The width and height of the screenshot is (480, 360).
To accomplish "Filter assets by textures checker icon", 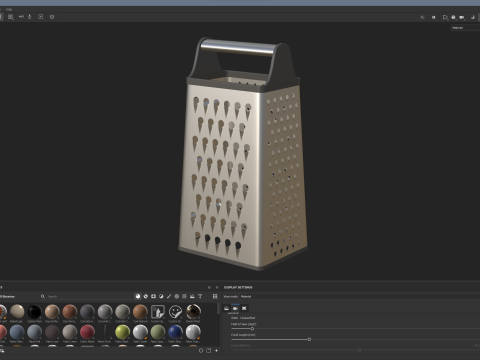I will click(x=184, y=296).
